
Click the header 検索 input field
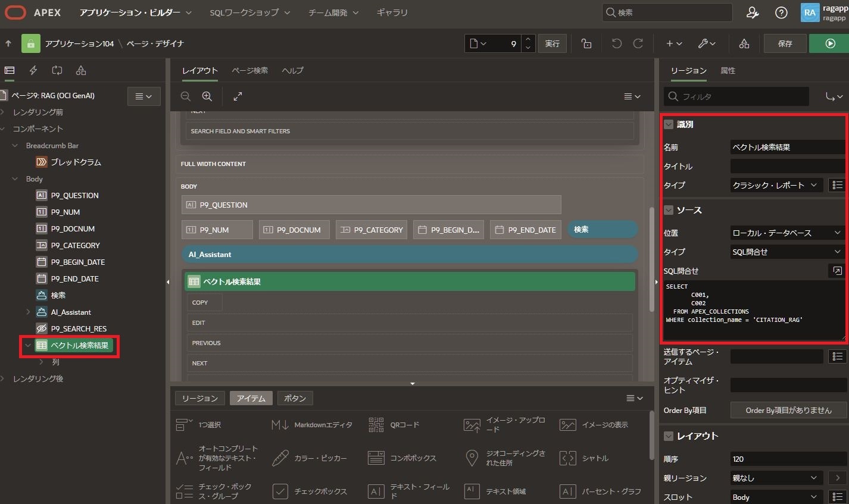(x=667, y=12)
